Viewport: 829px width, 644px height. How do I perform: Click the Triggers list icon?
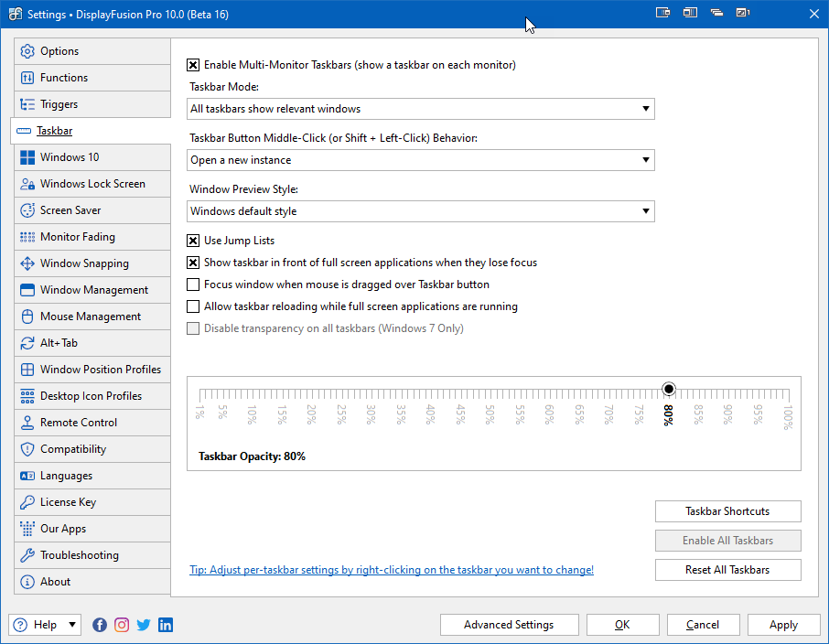(27, 104)
